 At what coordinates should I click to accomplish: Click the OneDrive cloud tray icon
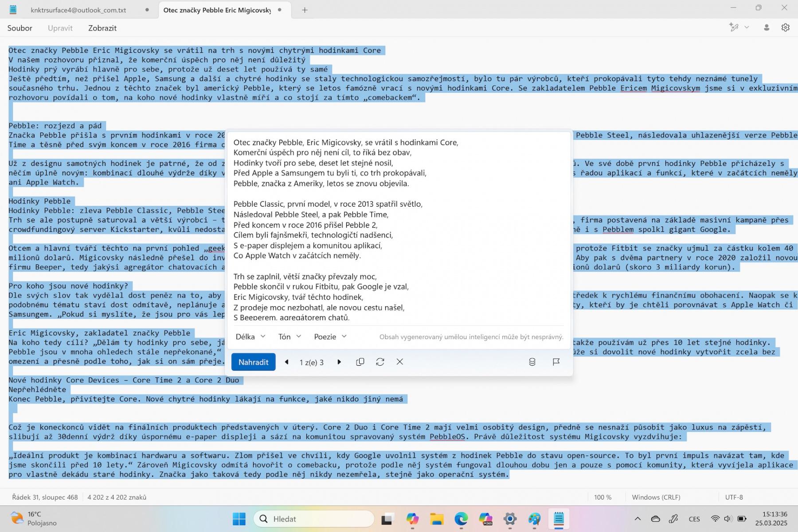pyautogui.click(x=655, y=519)
